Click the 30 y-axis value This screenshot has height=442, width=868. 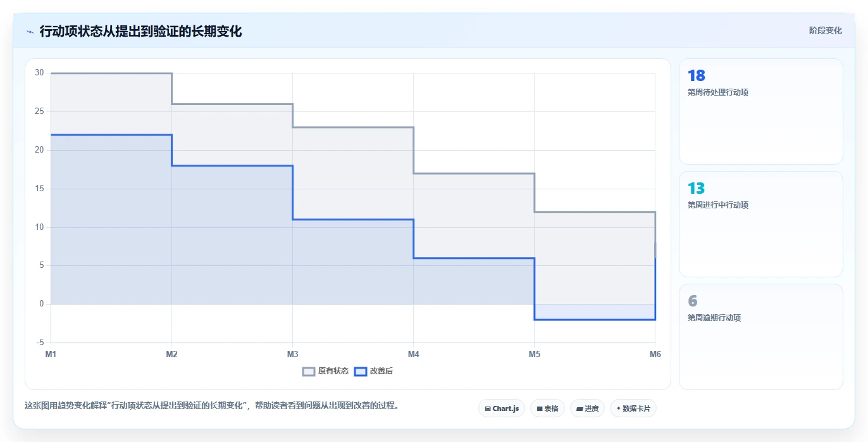coord(39,73)
